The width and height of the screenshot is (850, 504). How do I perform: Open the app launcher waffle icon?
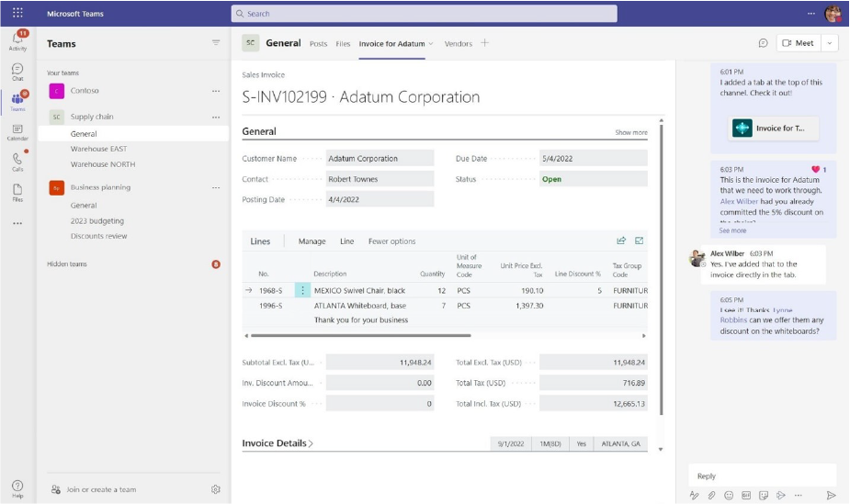click(17, 13)
